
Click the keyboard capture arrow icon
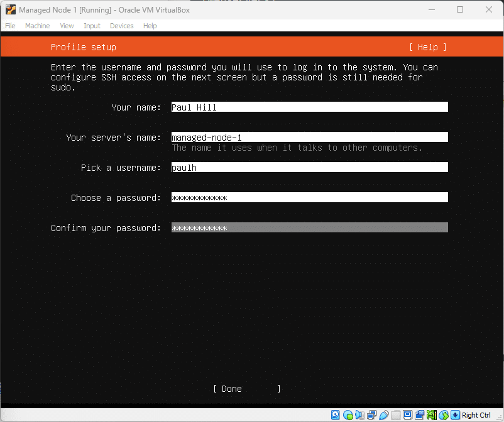click(456, 415)
